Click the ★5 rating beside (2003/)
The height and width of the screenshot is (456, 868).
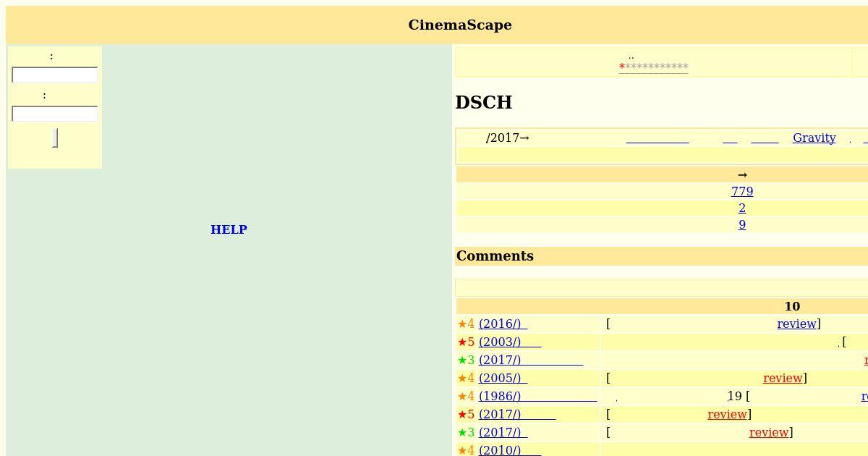click(466, 342)
